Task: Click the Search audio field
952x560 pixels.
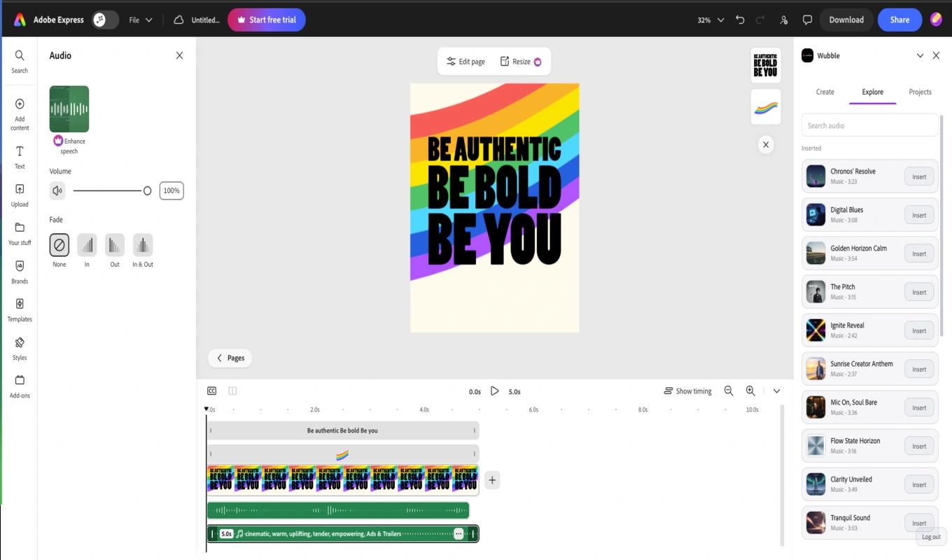Action: 870,125
